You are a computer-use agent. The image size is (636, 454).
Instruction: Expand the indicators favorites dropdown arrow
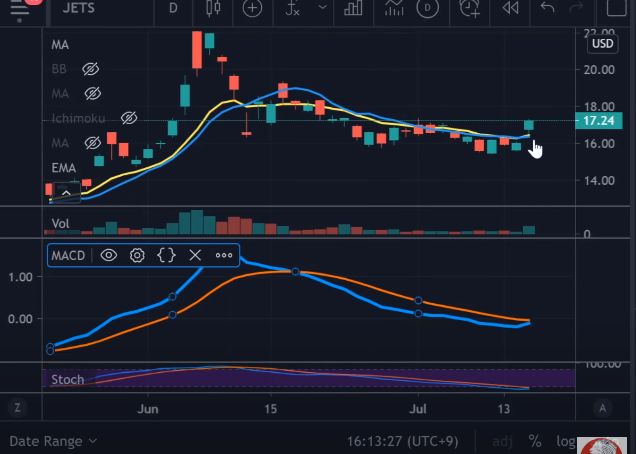tap(322, 7)
